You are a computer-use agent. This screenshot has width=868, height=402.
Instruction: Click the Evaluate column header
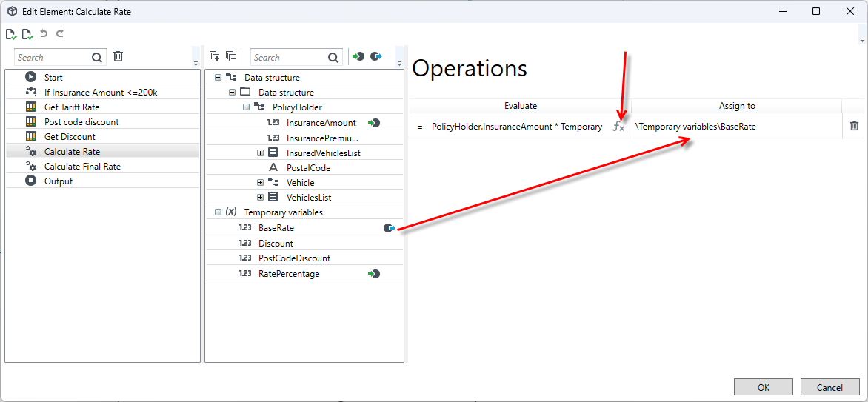pos(521,106)
